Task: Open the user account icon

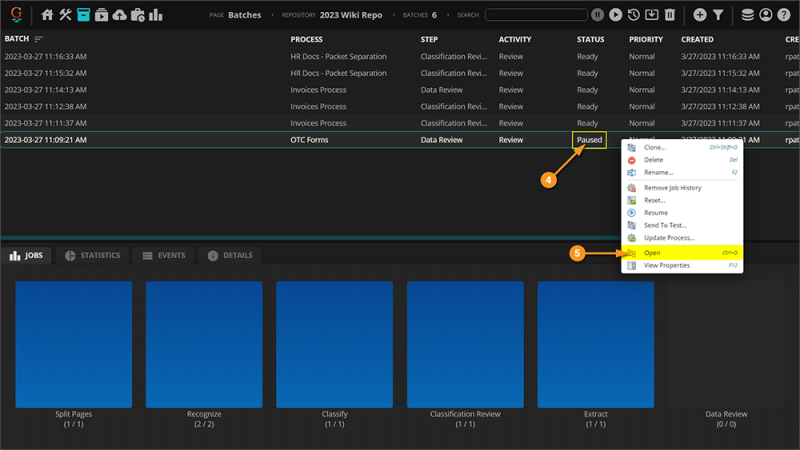Action: [766, 15]
